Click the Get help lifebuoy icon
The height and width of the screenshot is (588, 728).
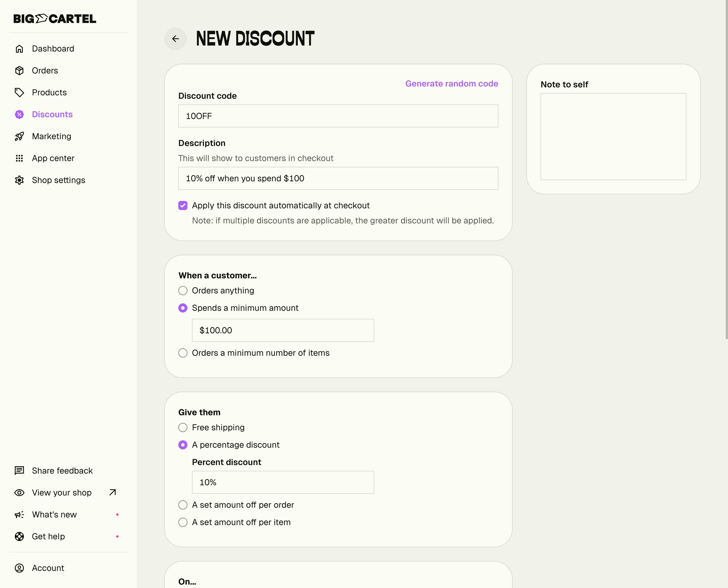point(19,536)
